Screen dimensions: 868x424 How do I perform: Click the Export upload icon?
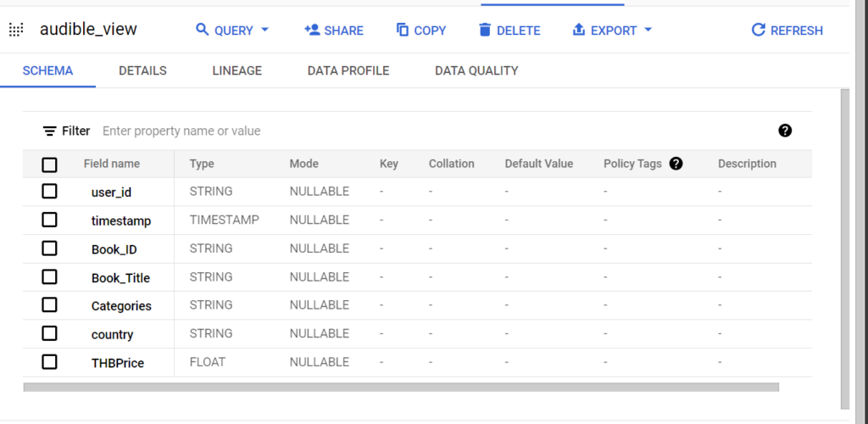click(579, 30)
